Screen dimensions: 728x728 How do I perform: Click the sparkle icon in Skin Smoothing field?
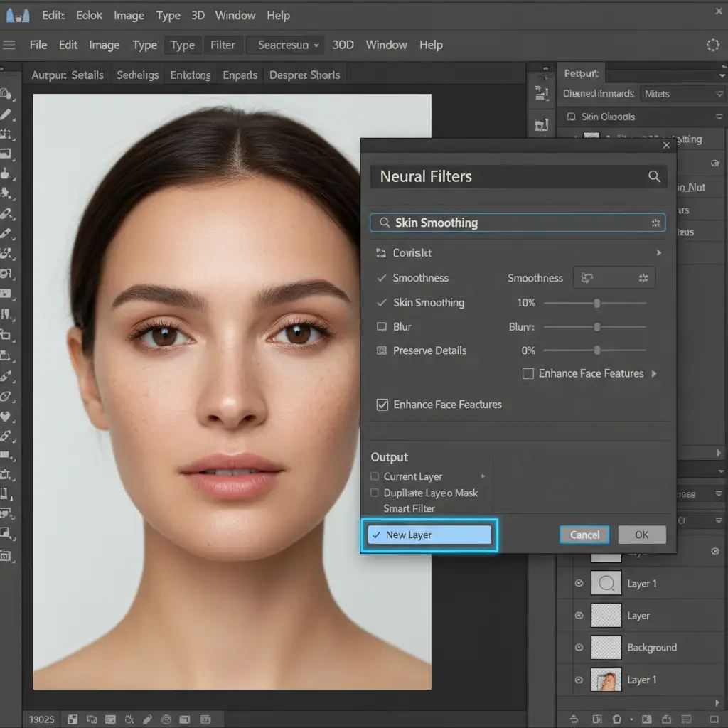click(x=655, y=223)
